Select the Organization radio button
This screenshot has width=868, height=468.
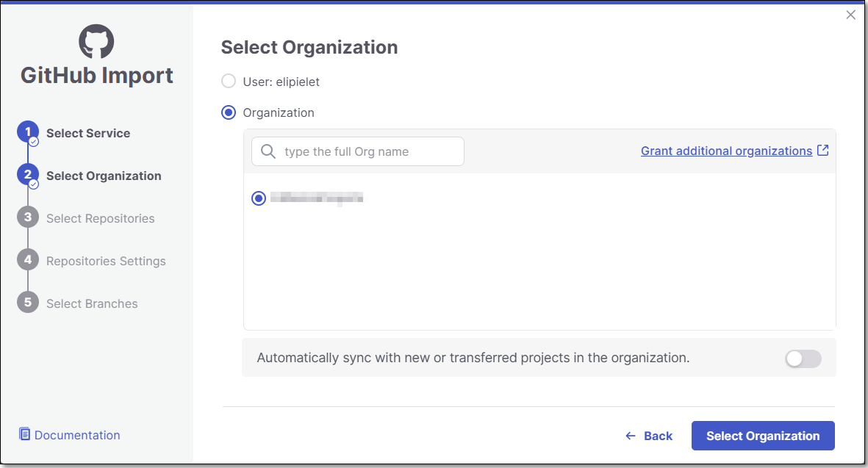pyautogui.click(x=229, y=113)
